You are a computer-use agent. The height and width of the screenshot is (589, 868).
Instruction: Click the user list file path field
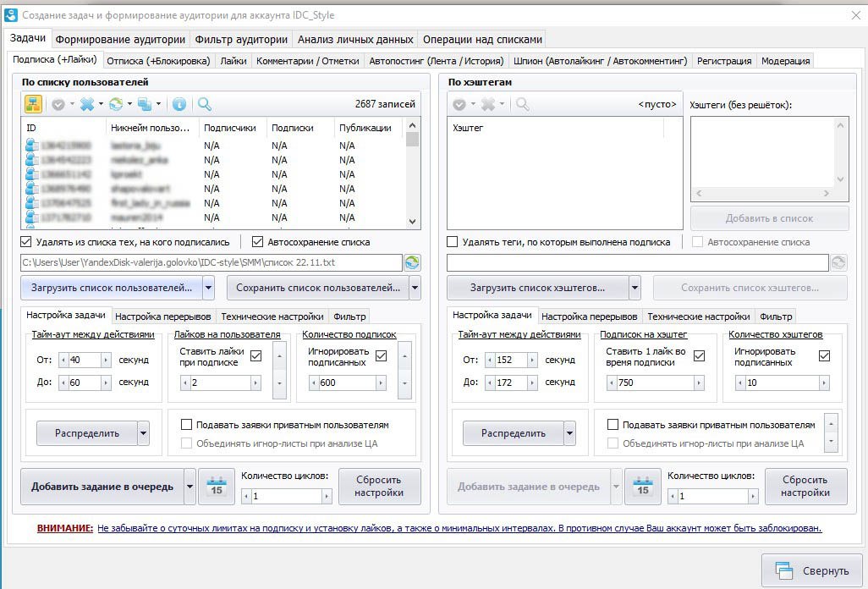(211, 262)
